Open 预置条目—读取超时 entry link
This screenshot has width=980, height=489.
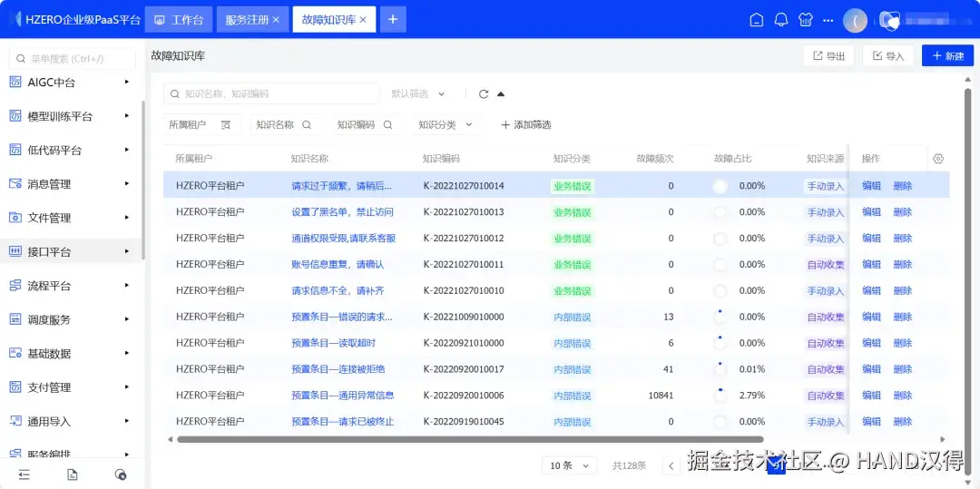click(x=333, y=343)
